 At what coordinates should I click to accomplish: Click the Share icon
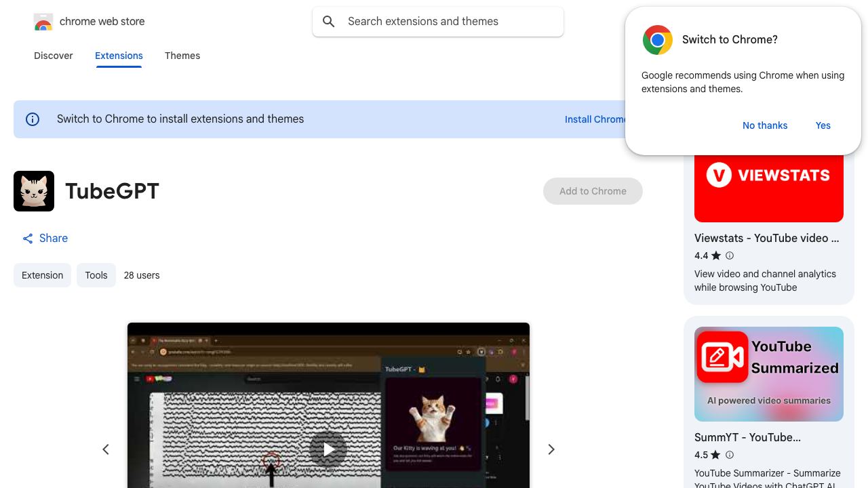pos(28,239)
